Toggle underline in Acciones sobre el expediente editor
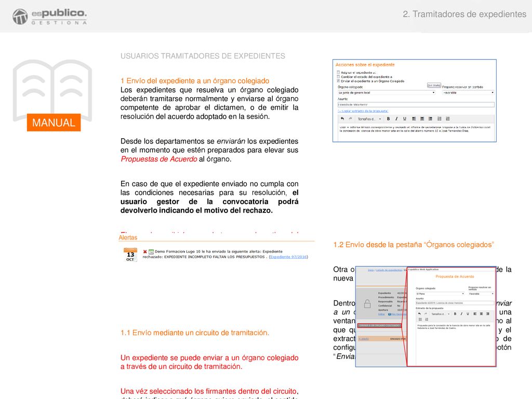Viewport: 532px width, 399px height. pyautogui.click(x=404, y=119)
